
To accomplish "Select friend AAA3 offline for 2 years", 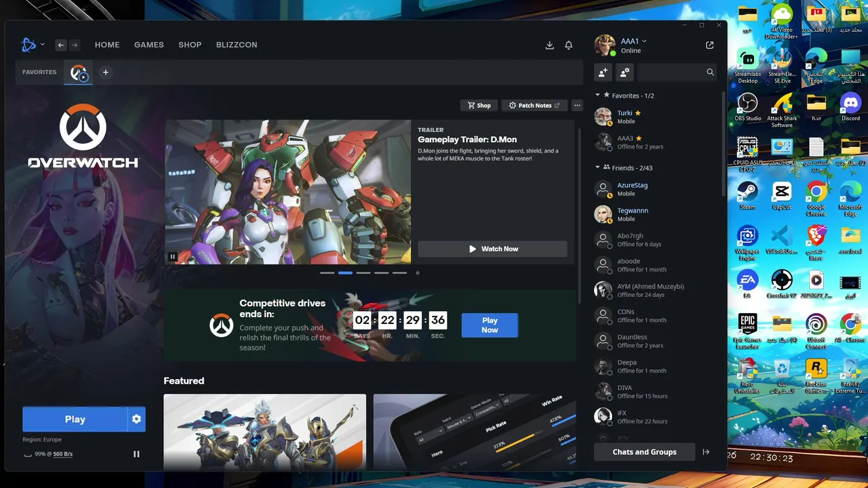I will pyautogui.click(x=655, y=142).
